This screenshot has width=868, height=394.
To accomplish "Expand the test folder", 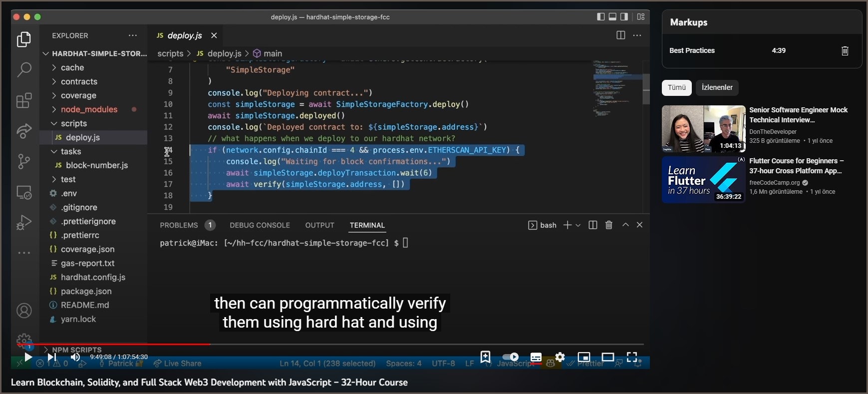I will point(68,179).
